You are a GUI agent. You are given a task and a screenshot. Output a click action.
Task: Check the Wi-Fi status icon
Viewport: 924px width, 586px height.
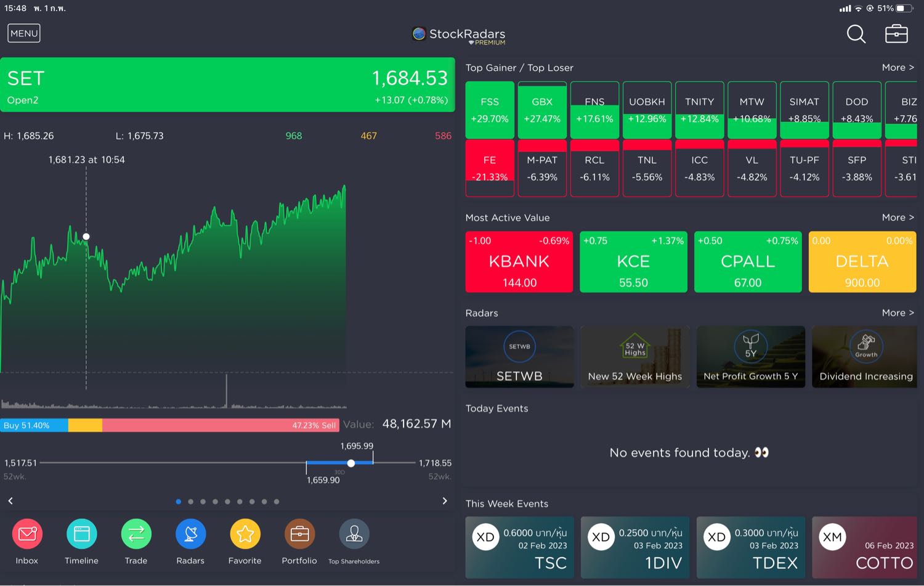click(x=858, y=9)
